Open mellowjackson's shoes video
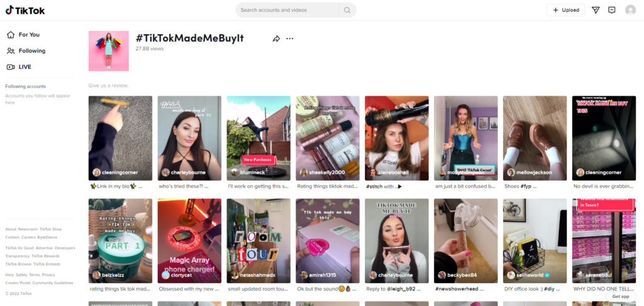Image resolution: width=644 pixels, height=306 pixels. coord(535,138)
